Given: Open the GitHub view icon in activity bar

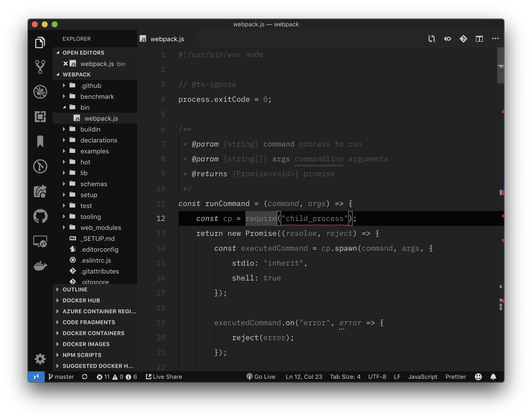Looking at the screenshot, I should point(40,216).
